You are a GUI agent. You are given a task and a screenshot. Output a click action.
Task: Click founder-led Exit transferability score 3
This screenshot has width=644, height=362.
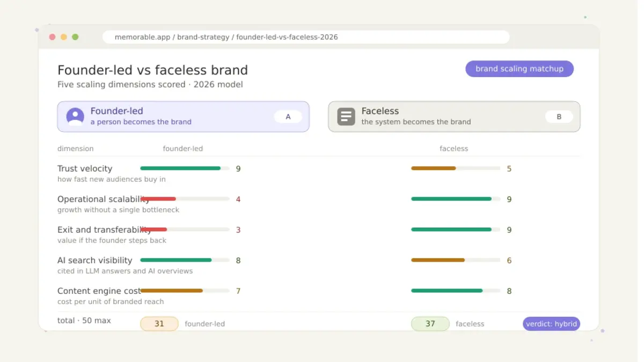[x=238, y=230]
